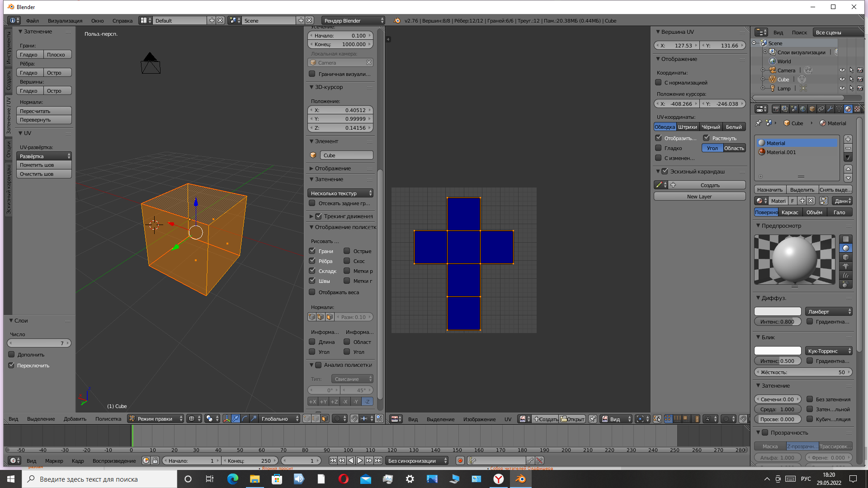Click the New Layer button
Image resolution: width=868 pixels, height=488 pixels.
pos(699,197)
